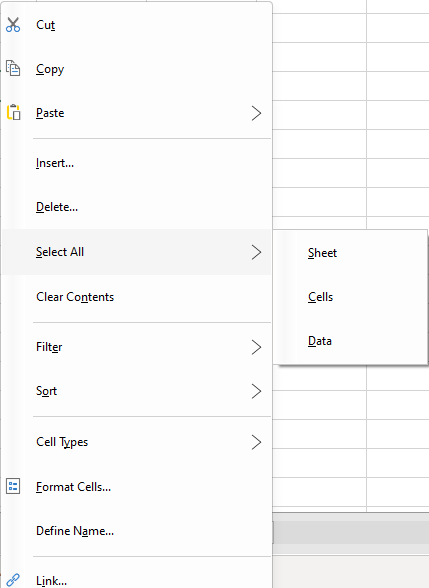Click the horizontal scrollbar below the sheet
429x588 pixels.
point(351,532)
